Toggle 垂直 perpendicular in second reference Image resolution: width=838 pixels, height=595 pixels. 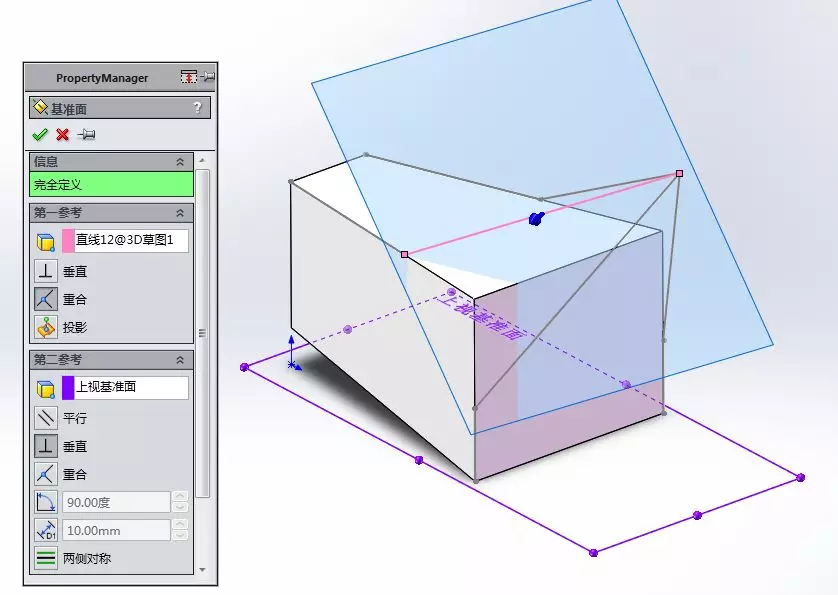(x=46, y=446)
